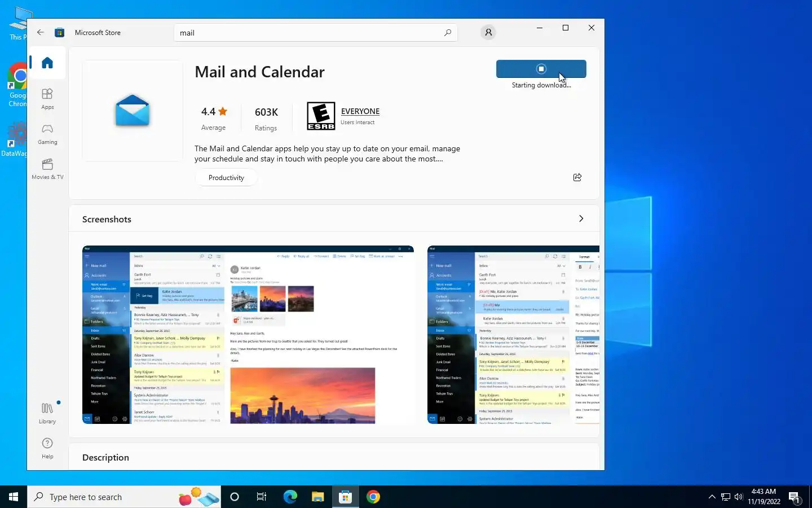Click the search magnifier icon
The height and width of the screenshot is (508, 812).
pos(448,33)
